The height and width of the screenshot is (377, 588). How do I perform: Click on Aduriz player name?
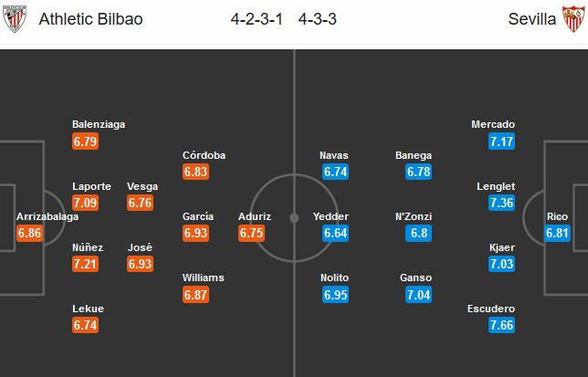[255, 216]
